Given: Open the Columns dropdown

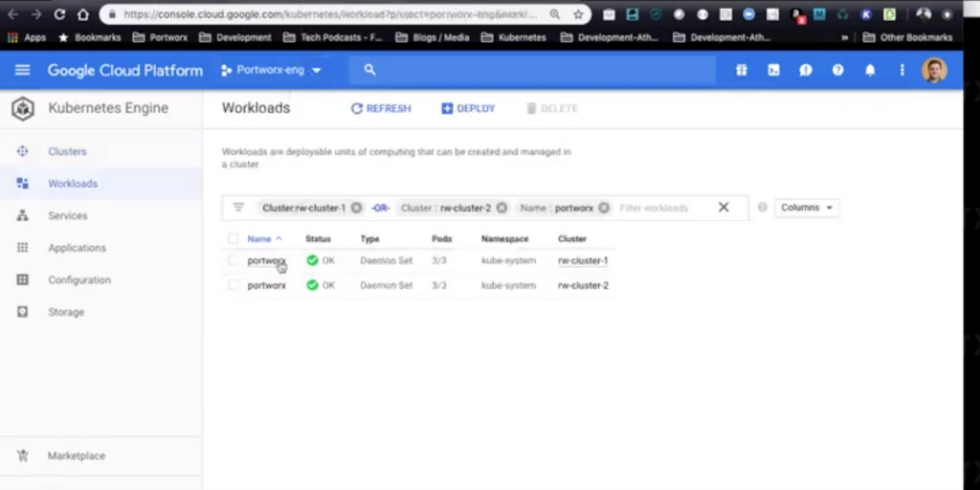Looking at the screenshot, I should pos(807,208).
